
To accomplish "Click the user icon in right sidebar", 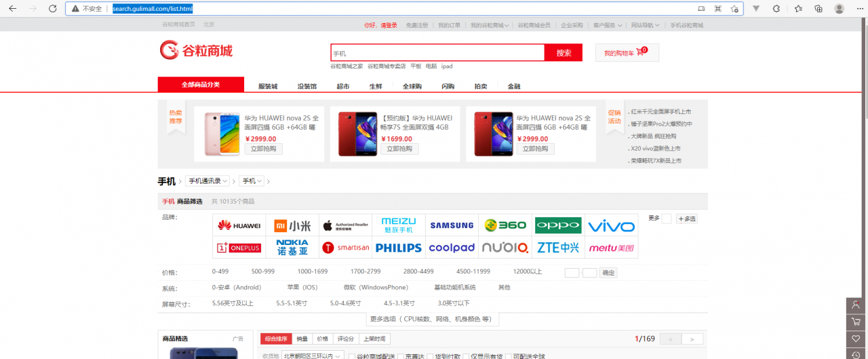I will pyautogui.click(x=856, y=305).
